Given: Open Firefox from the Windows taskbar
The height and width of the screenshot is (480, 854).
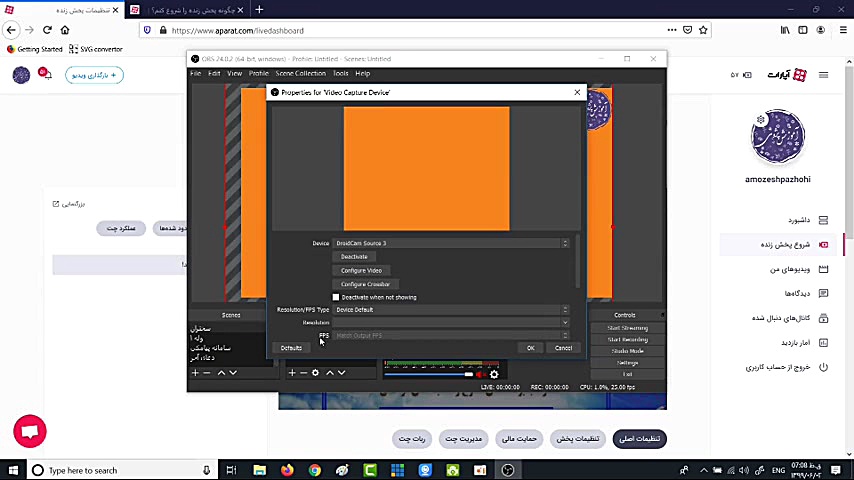Looking at the screenshot, I should click(x=287, y=470).
